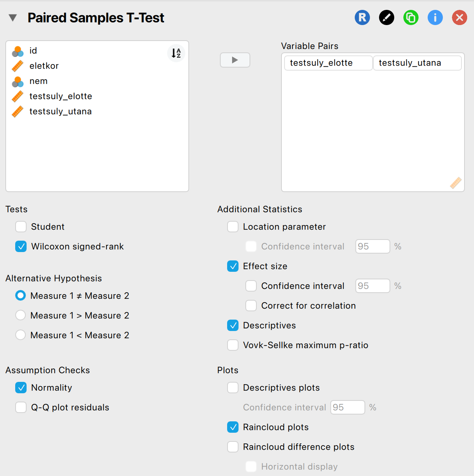This screenshot has height=476, width=474.
Task: Click the arrow to assign variable pairs
Action: [235, 60]
